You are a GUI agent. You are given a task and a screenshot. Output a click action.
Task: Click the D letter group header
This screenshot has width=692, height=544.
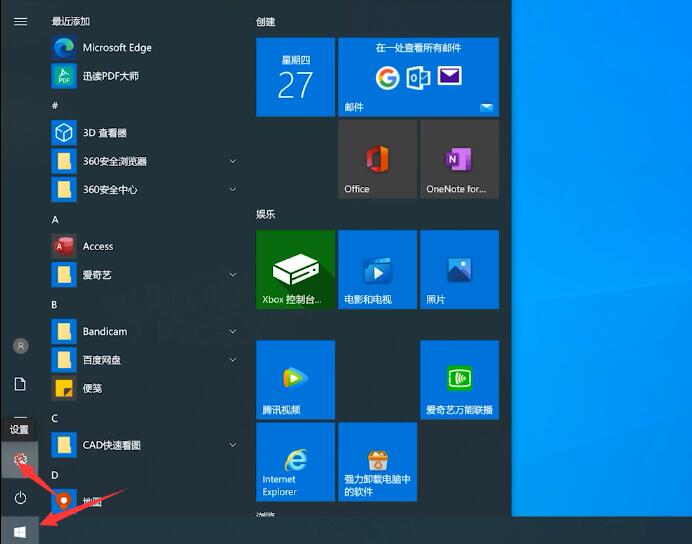pos(55,475)
